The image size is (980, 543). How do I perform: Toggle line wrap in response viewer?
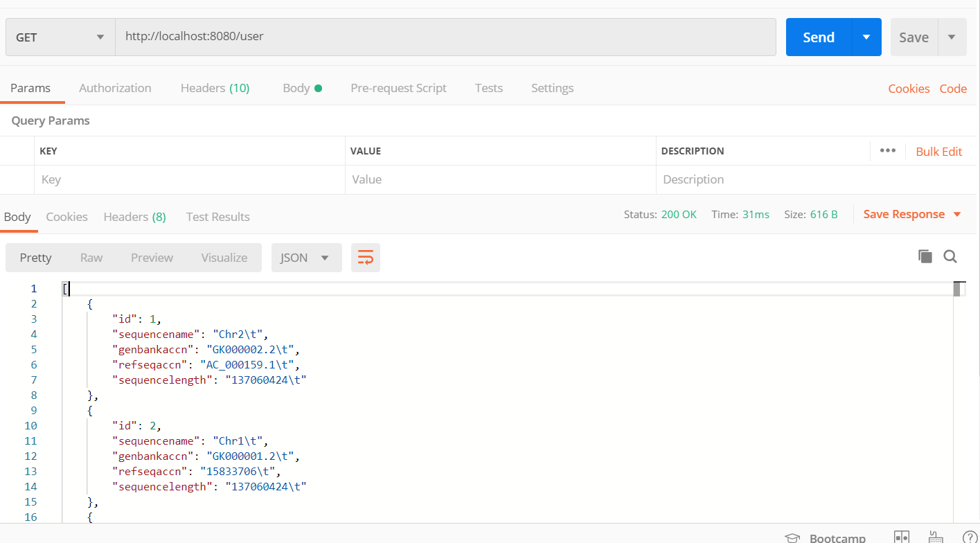[x=366, y=258]
